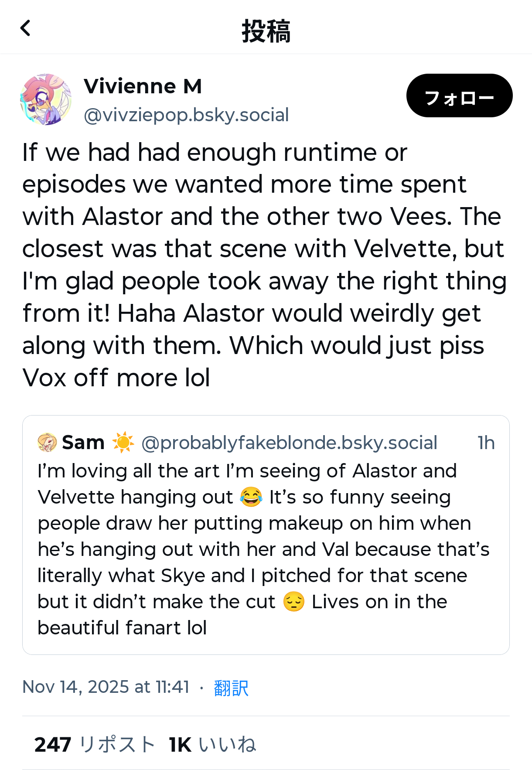The image size is (532, 770).
Task: Open Vivienne M's profile avatar
Action: click(x=46, y=99)
